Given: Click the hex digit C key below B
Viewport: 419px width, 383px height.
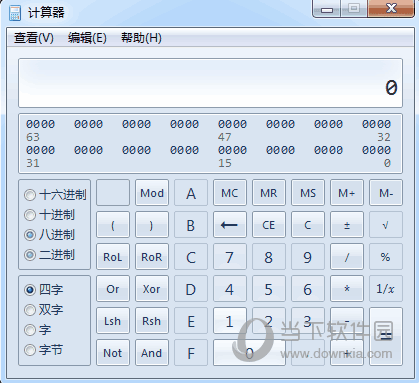Looking at the screenshot, I should coord(191,257).
